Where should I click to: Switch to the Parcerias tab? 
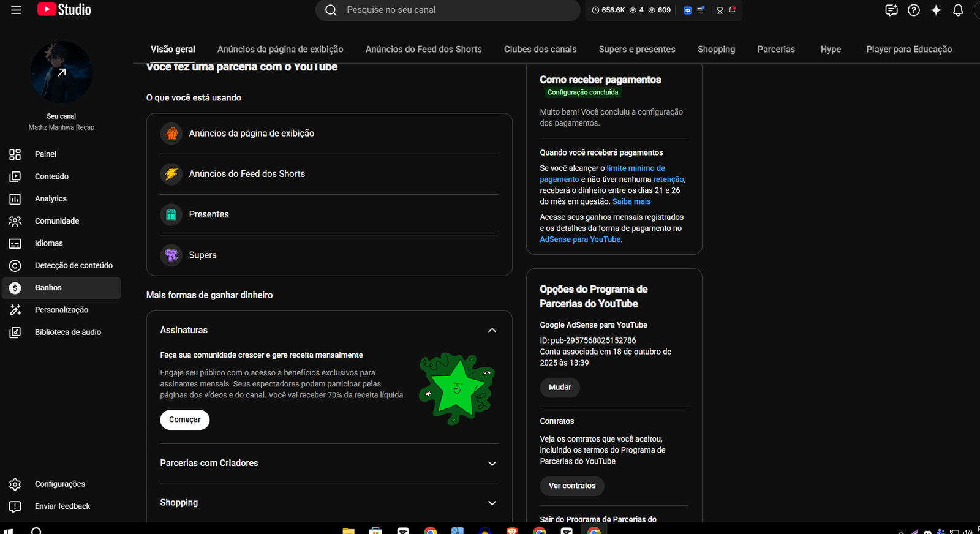pos(776,49)
